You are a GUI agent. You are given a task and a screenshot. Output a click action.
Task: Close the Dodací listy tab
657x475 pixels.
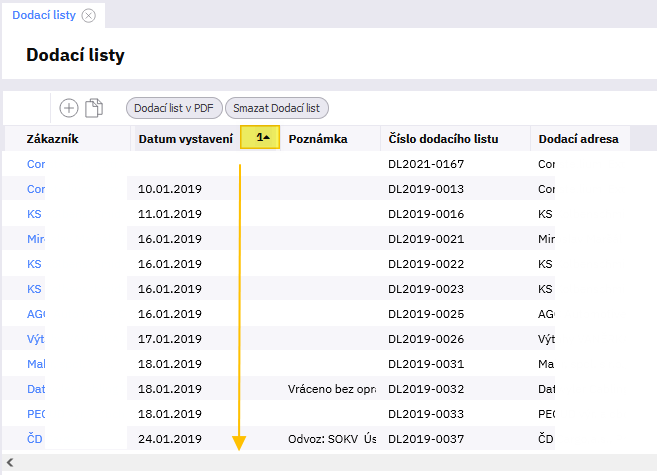[x=89, y=15]
